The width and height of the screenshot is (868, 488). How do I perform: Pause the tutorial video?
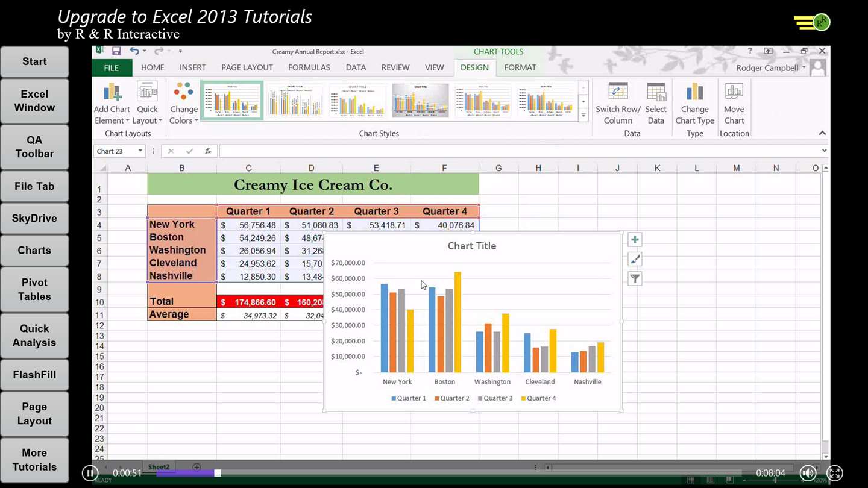pyautogui.click(x=90, y=473)
